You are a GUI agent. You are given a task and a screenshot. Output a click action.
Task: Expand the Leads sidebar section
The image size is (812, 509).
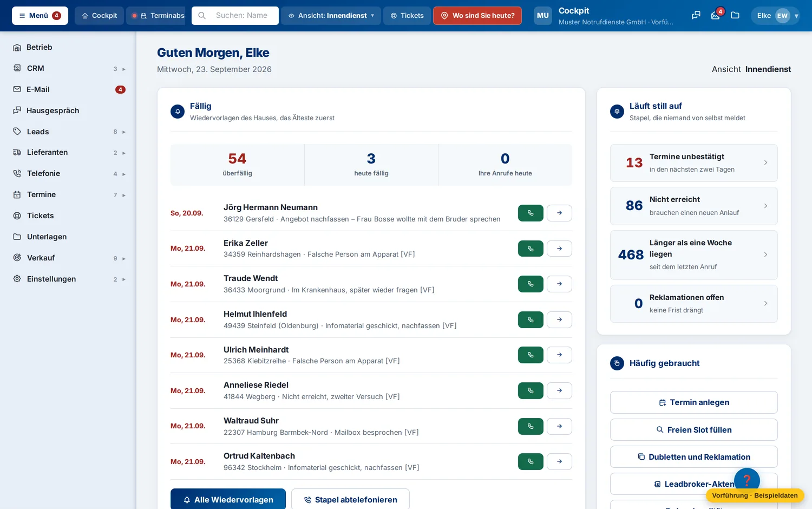click(68, 132)
